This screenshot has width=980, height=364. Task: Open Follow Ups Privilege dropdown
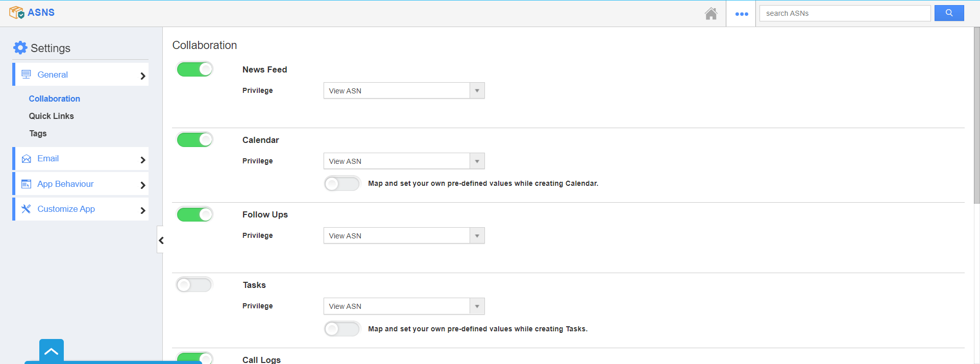[x=404, y=236]
